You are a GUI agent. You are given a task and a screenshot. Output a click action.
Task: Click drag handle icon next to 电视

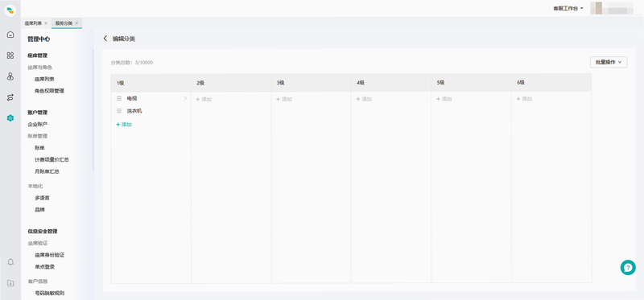(x=119, y=98)
